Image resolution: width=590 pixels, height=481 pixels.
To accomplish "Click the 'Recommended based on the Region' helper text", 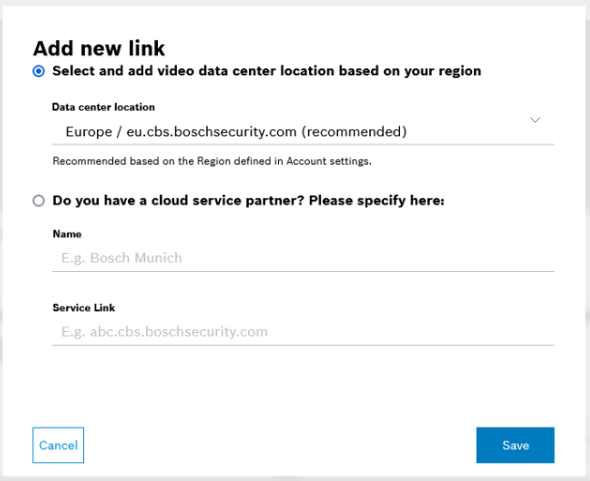I will pyautogui.click(x=212, y=161).
